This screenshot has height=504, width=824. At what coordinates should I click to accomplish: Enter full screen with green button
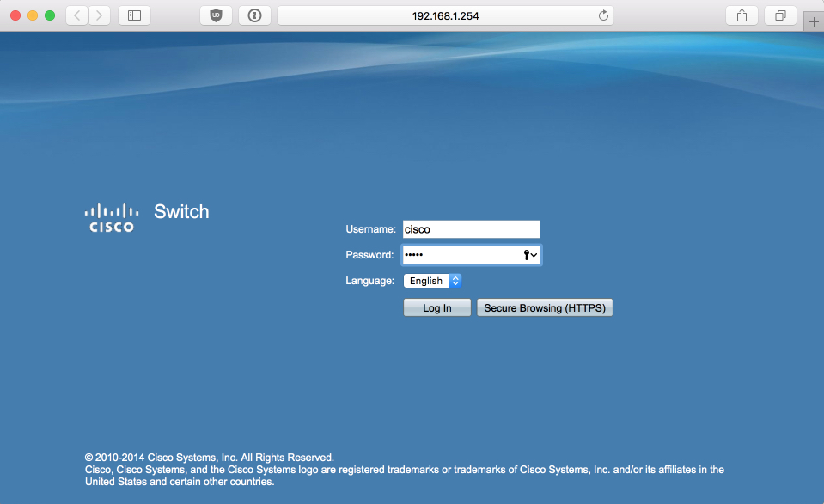50,15
